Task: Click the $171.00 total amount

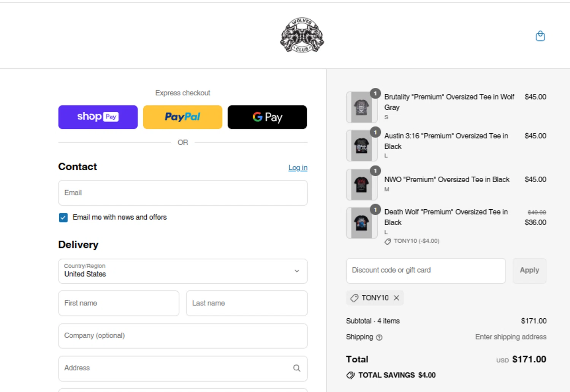Action: coord(529,359)
